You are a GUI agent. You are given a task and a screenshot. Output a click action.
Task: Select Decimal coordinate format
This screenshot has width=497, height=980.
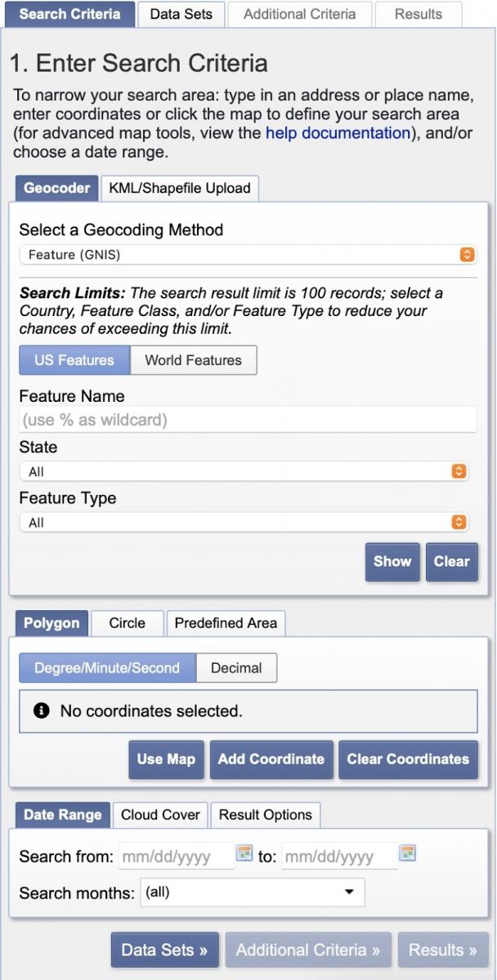point(236,668)
